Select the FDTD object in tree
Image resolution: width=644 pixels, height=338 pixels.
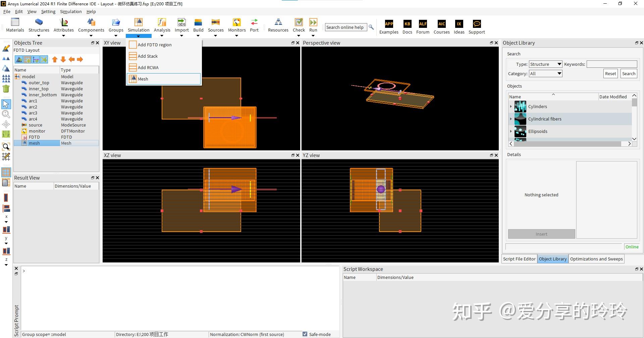coord(56,137)
